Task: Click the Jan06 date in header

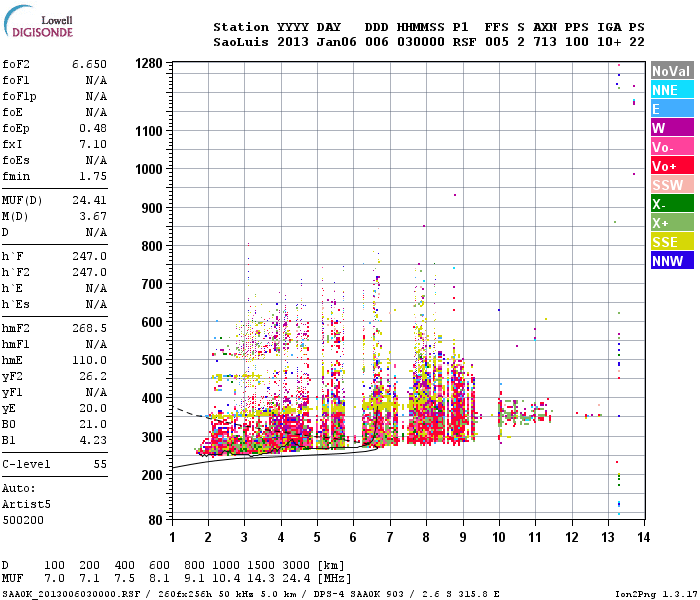Action: click(337, 42)
